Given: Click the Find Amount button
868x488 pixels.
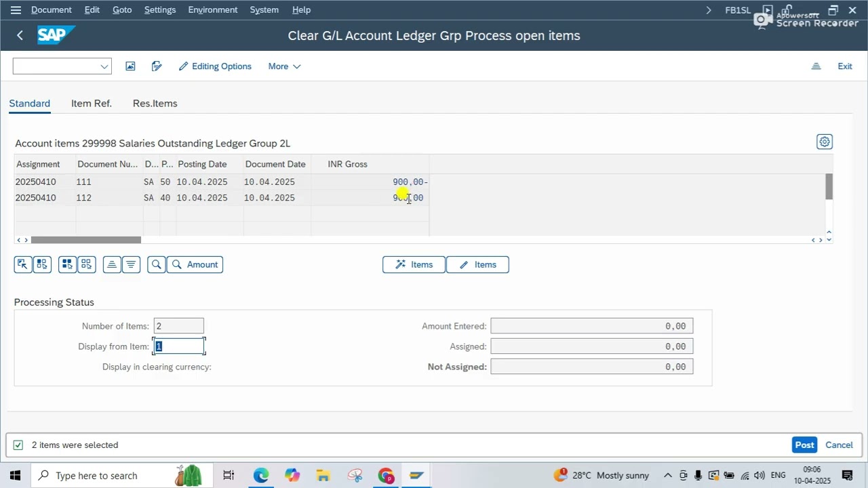Looking at the screenshot, I should (x=195, y=264).
